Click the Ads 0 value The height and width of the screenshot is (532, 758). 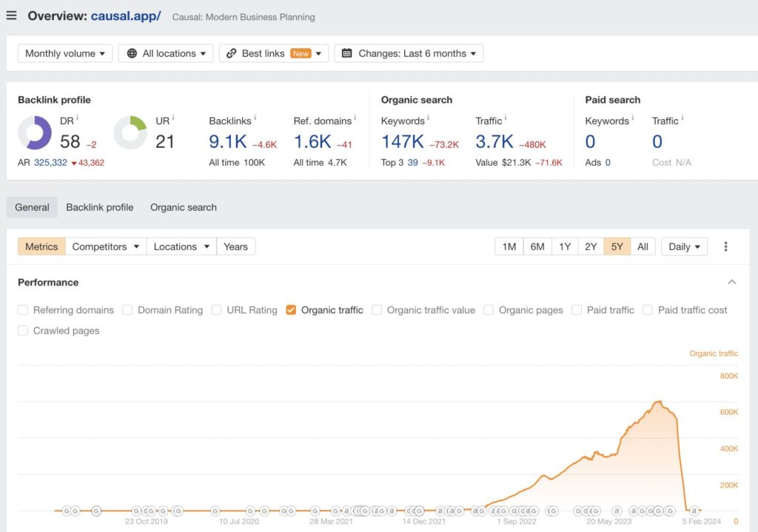click(x=608, y=162)
